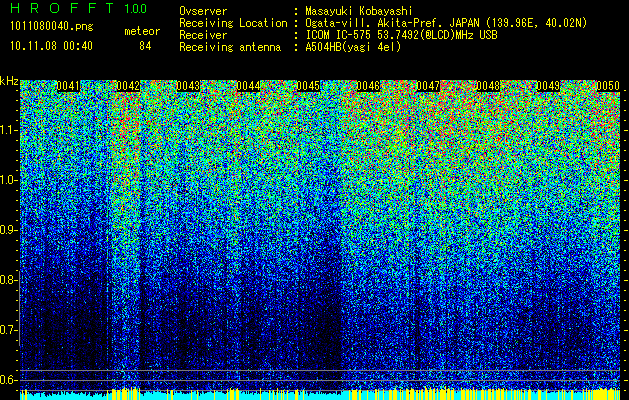Click the 0044 time marker
The width and height of the screenshot is (629, 400).
pyautogui.click(x=248, y=86)
